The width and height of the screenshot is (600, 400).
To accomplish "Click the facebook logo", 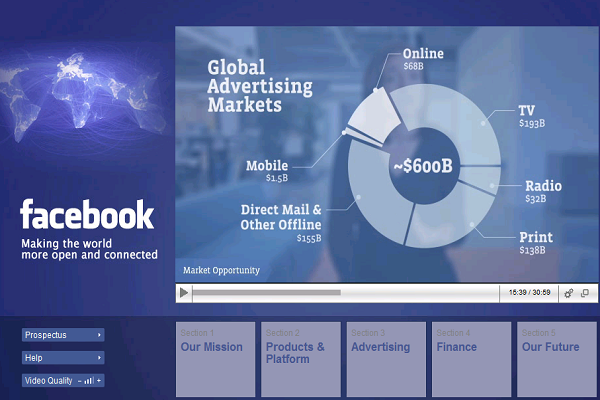I will point(87,214).
